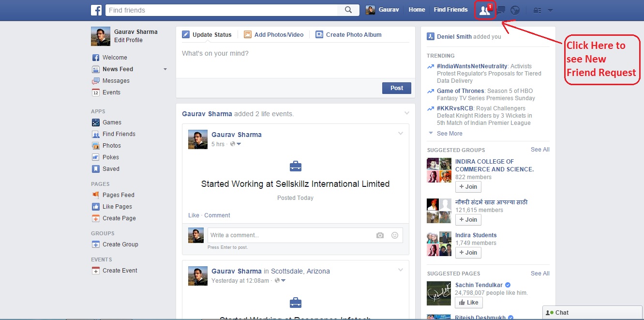Open audience selector on 5 hrs post
The height and width of the screenshot is (320, 644).
tap(236, 144)
